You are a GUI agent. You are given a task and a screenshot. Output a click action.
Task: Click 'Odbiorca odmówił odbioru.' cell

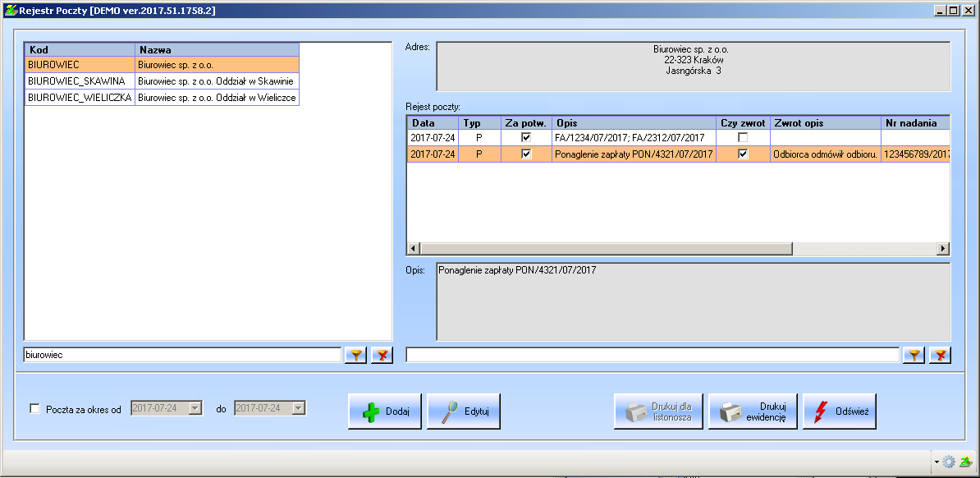pos(826,154)
